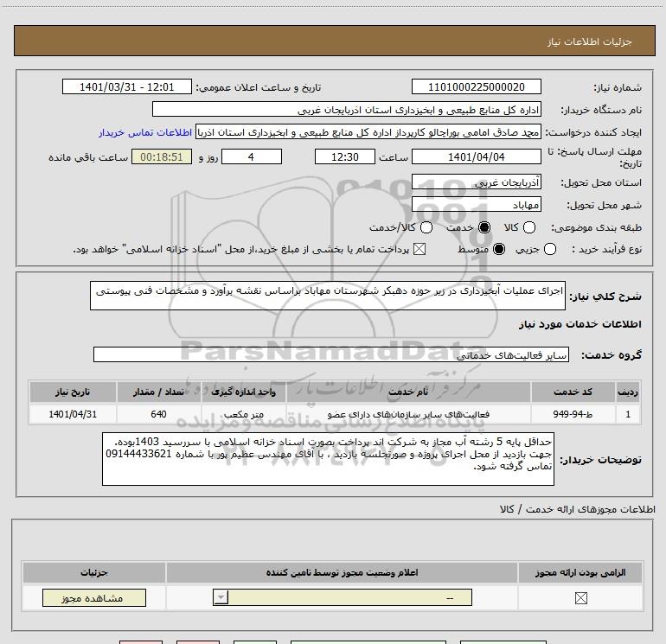Select the کالا/خدمت radio button

[426, 227]
